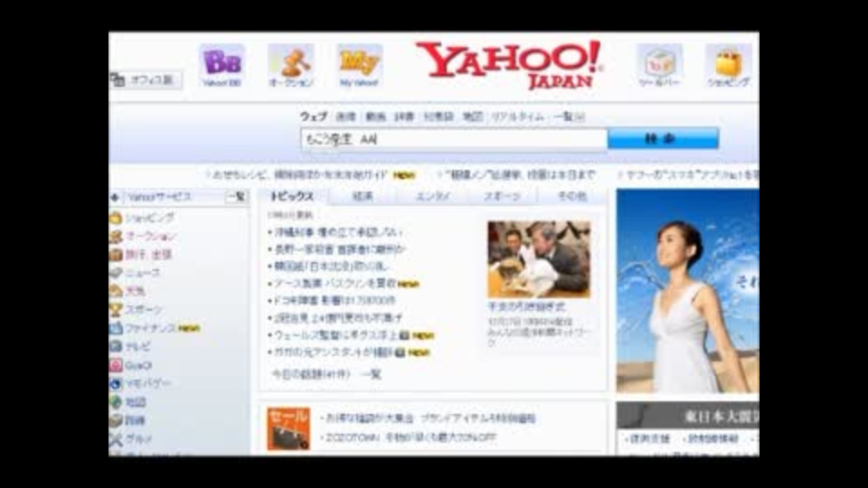Open the 沖縄知事 headline

click(338, 232)
